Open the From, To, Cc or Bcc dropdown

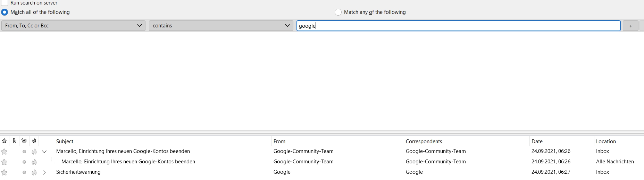73,26
